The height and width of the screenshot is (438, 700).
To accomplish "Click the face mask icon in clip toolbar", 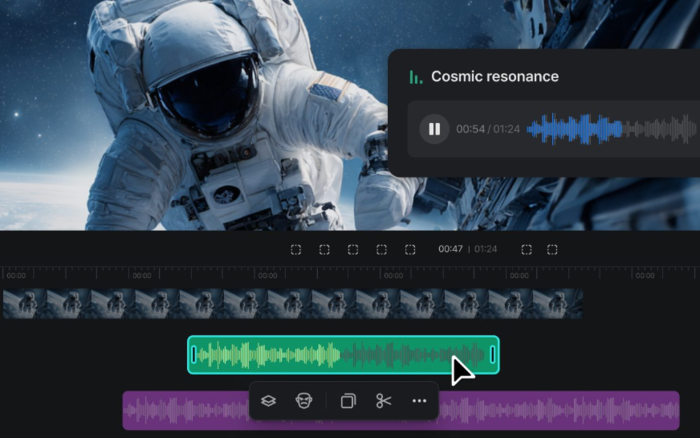I will coord(304,400).
